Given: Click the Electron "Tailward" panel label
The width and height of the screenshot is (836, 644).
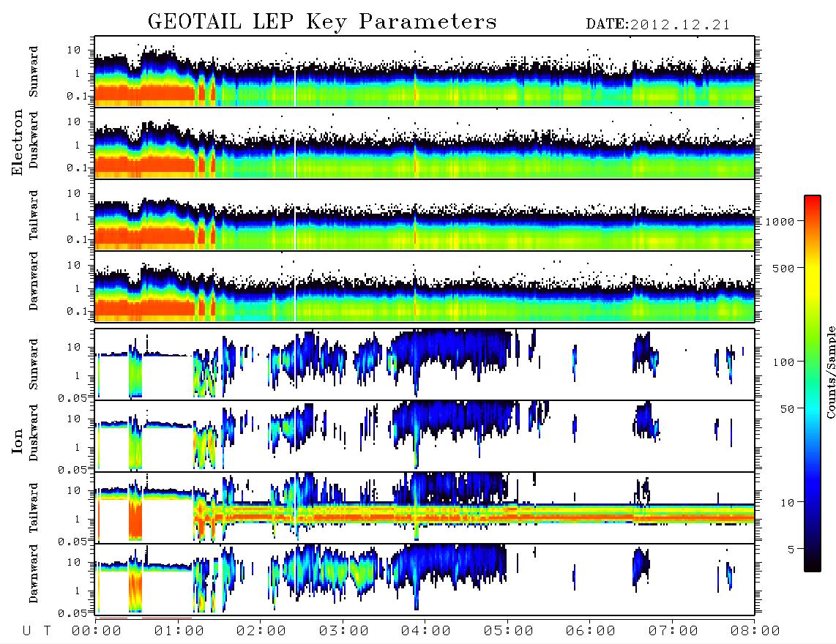Looking at the screenshot, I should pos(34,215).
